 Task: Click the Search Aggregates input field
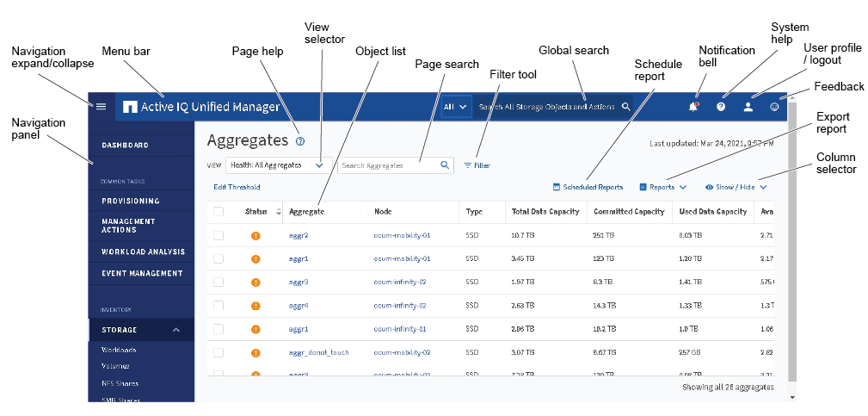387,165
